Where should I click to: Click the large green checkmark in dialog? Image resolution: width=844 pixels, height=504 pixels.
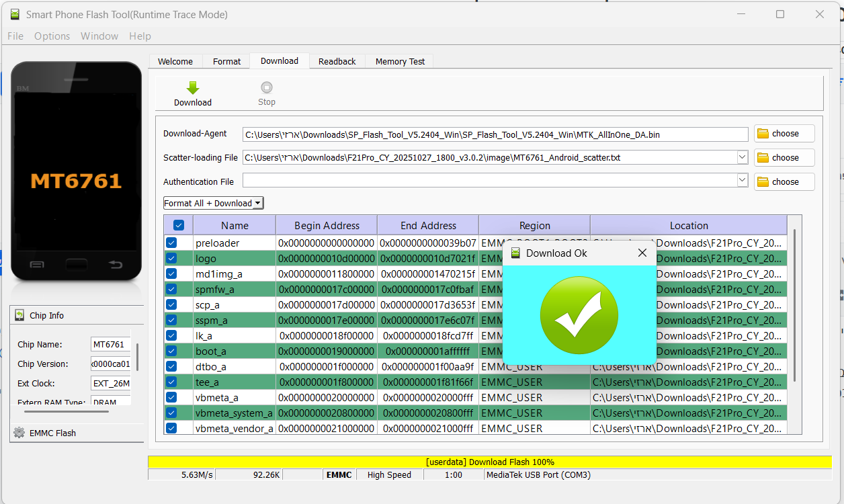579,315
